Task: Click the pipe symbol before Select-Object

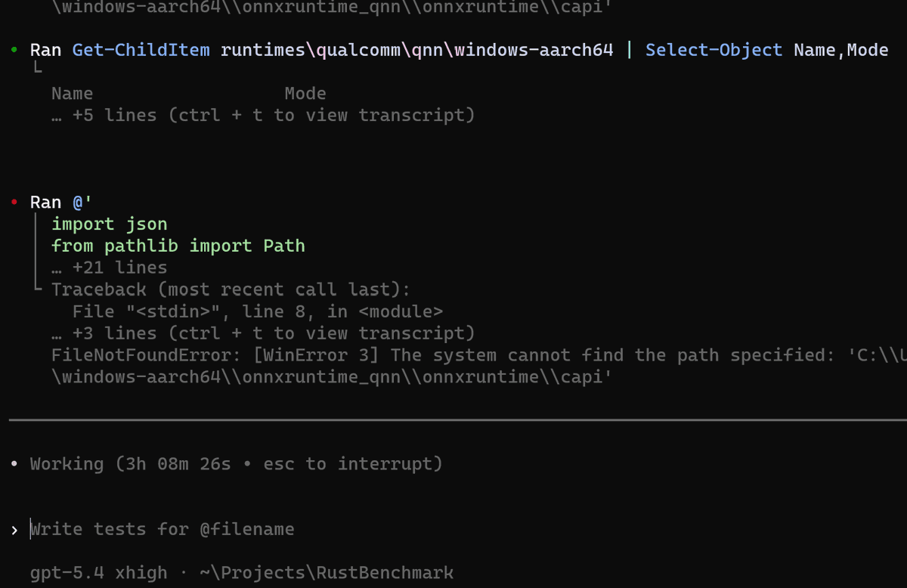Action: pos(630,51)
